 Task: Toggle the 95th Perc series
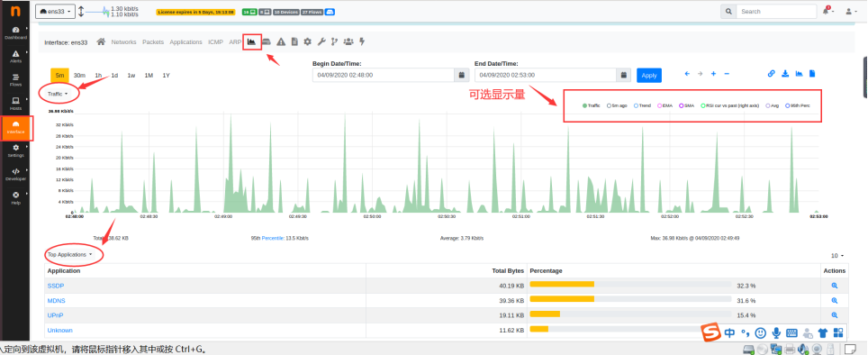798,105
